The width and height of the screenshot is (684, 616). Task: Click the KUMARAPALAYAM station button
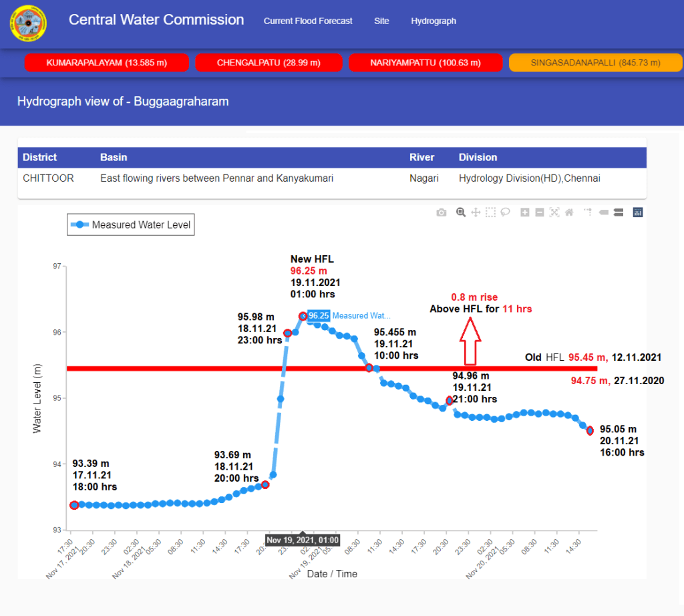coord(107,63)
